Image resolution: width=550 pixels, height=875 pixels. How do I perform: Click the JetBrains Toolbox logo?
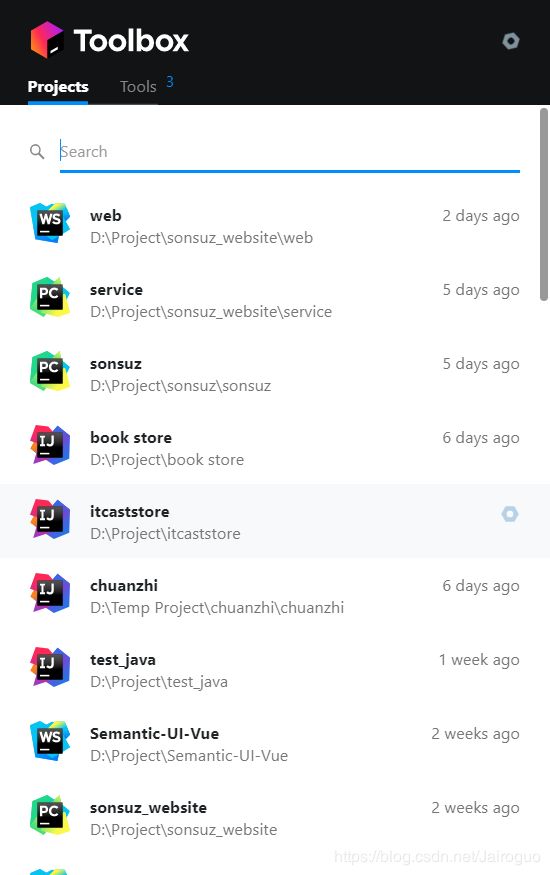pyautogui.click(x=47, y=40)
